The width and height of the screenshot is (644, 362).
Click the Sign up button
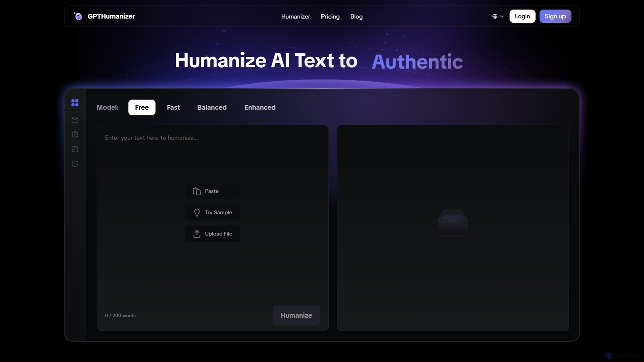(x=555, y=16)
